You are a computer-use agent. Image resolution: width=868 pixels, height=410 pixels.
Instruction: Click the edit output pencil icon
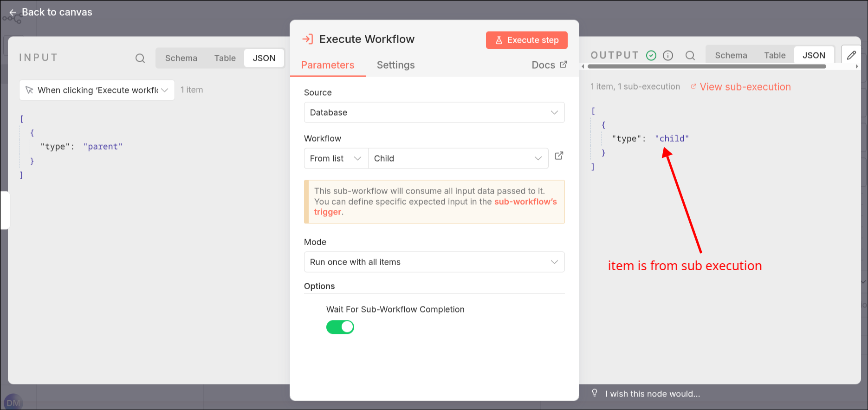(x=851, y=55)
